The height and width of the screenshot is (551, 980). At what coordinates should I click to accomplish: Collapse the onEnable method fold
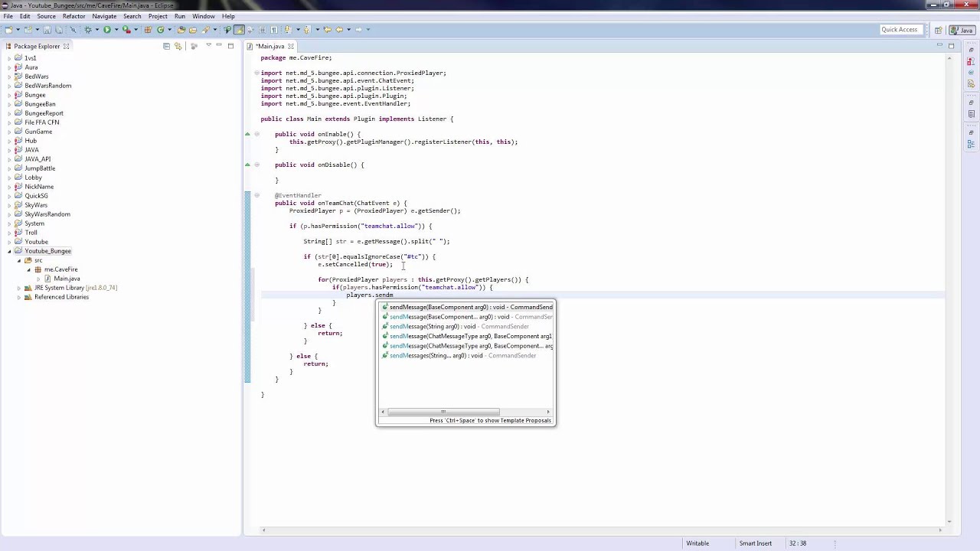[256, 134]
